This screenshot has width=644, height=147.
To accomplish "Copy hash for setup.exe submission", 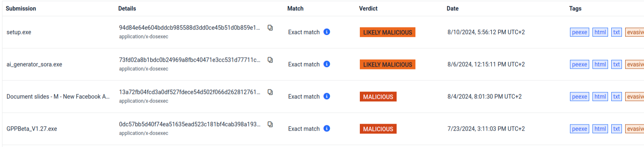I will (x=270, y=28).
